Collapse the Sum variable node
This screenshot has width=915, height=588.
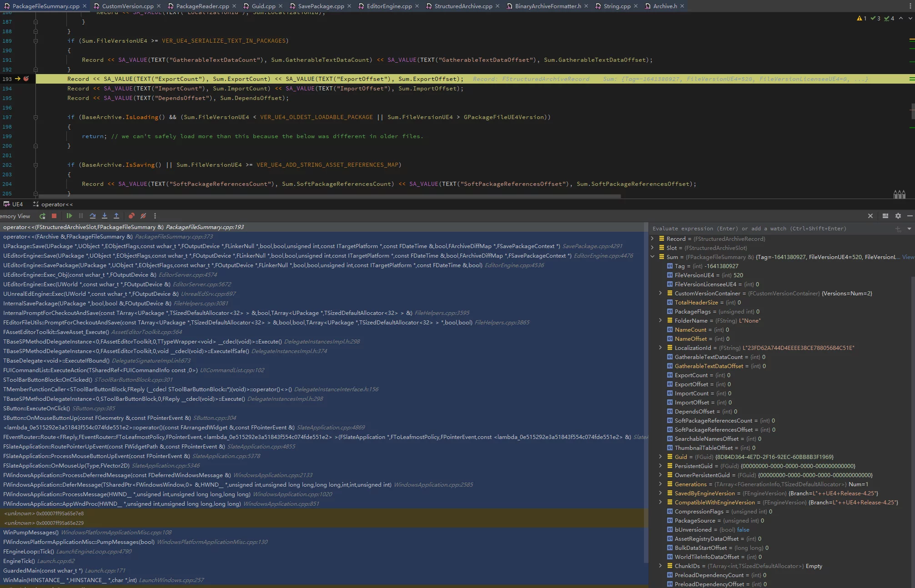coord(653,257)
